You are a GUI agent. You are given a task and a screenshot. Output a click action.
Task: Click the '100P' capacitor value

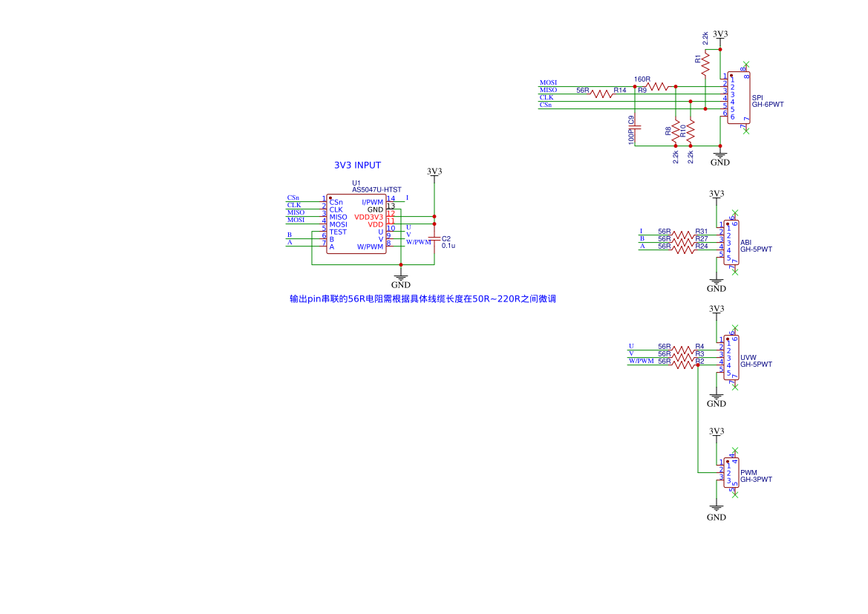pyautogui.click(x=631, y=137)
